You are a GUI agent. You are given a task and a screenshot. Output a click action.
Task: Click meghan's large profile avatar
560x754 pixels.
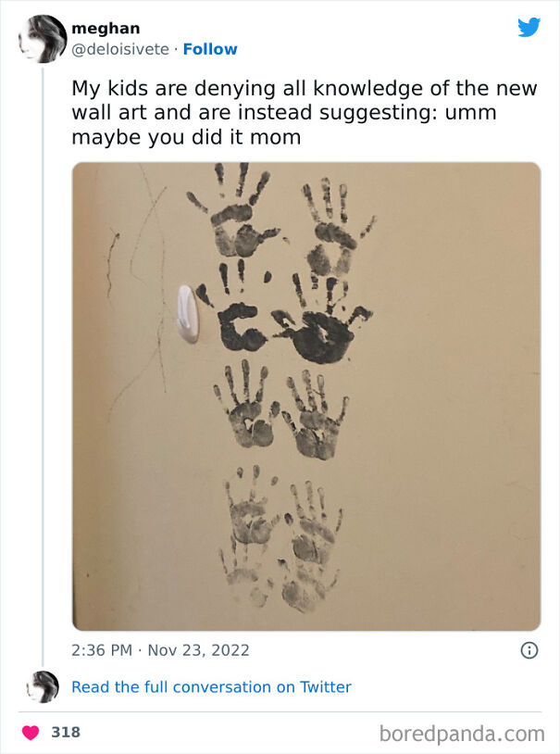point(42,39)
